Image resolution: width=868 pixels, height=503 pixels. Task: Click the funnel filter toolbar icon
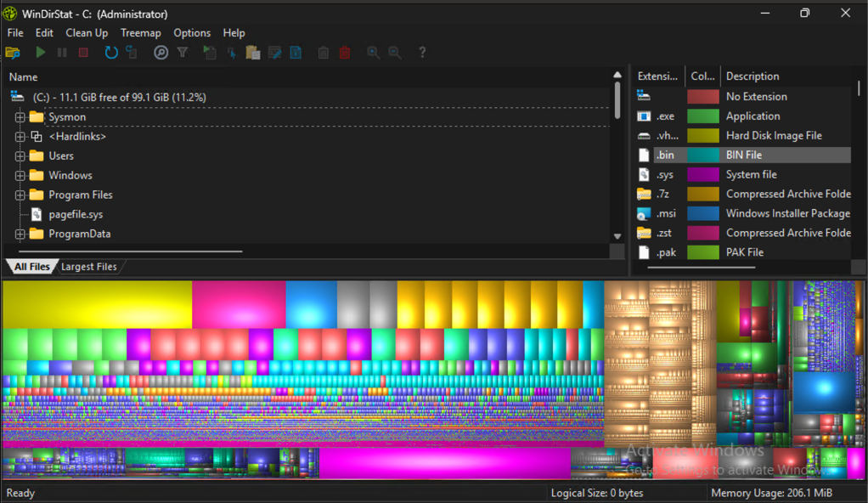click(182, 53)
